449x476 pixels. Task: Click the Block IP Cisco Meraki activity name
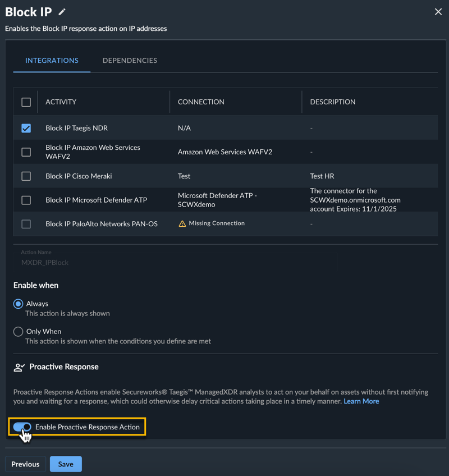click(x=79, y=176)
